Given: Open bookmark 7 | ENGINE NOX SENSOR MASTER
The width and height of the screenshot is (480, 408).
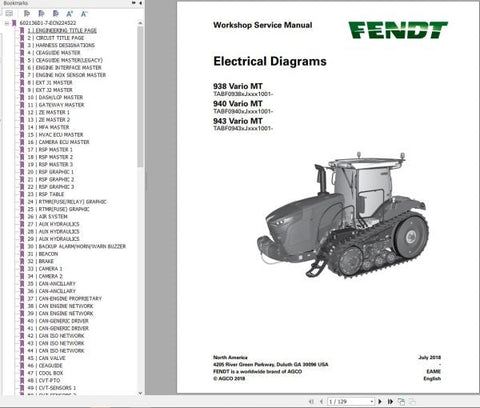Looking at the screenshot, I should click(x=67, y=75).
